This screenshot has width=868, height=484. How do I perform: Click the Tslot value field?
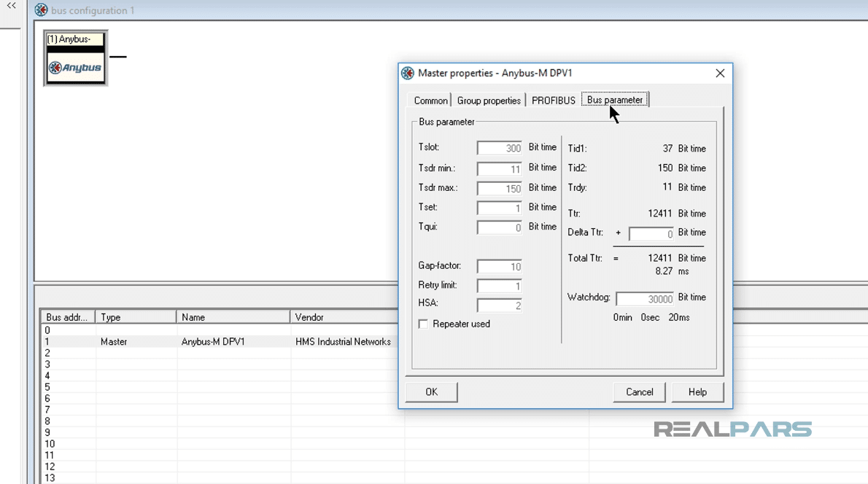click(499, 148)
